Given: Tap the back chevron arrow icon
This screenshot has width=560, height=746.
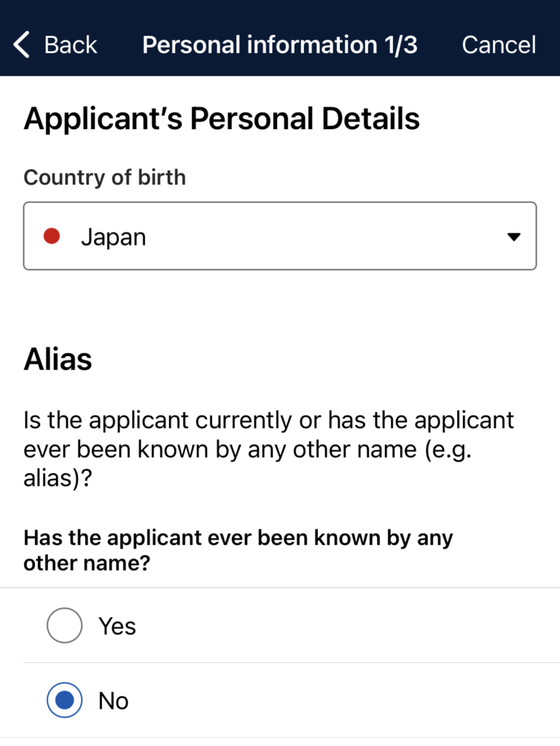Looking at the screenshot, I should click(22, 44).
